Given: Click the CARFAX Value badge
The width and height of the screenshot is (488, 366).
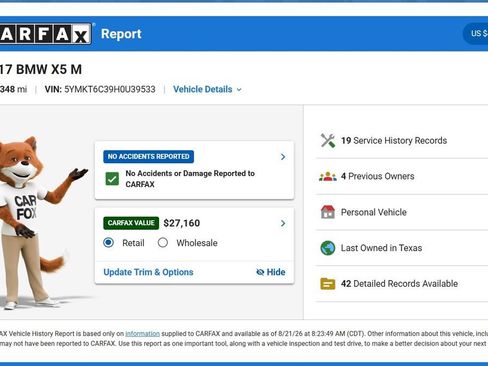Looking at the screenshot, I should 131,223.
